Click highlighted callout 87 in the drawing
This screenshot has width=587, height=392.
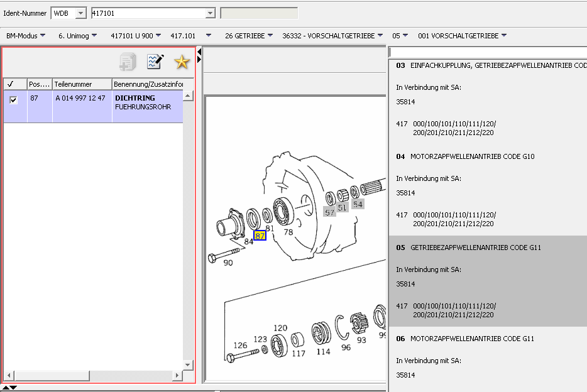[260, 236]
